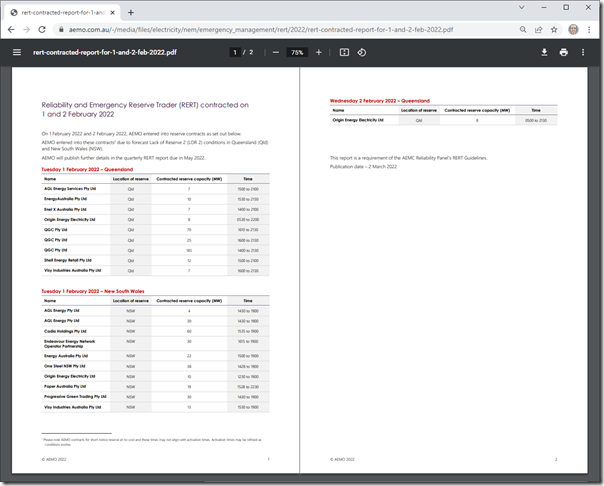Click Endeavour Energy Network Operator Partnership name
604x486 pixels.
(x=69, y=344)
